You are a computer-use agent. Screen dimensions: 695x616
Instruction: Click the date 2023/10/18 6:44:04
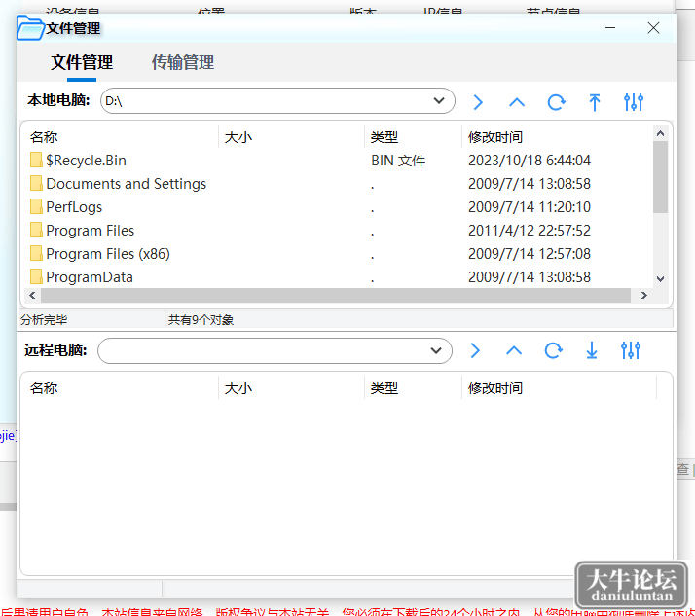point(530,160)
